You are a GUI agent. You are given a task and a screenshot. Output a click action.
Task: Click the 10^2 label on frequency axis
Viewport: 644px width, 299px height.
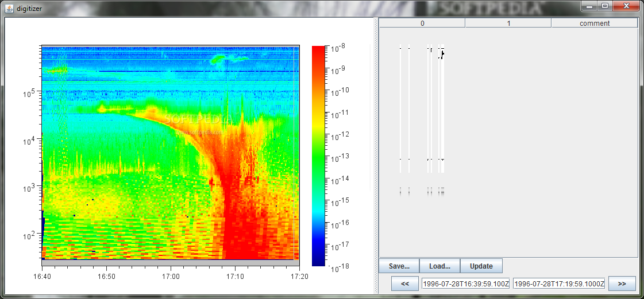pyautogui.click(x=29, y=236)
